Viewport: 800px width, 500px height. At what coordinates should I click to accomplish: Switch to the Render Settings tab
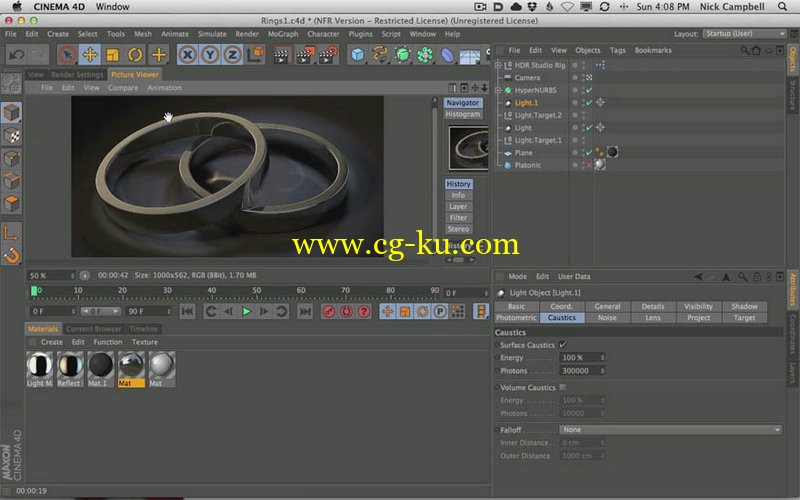(77, 74)
